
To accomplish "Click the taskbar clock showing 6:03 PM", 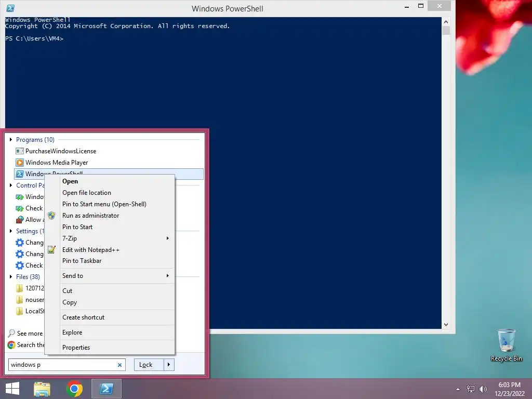I will coord(509,389).
